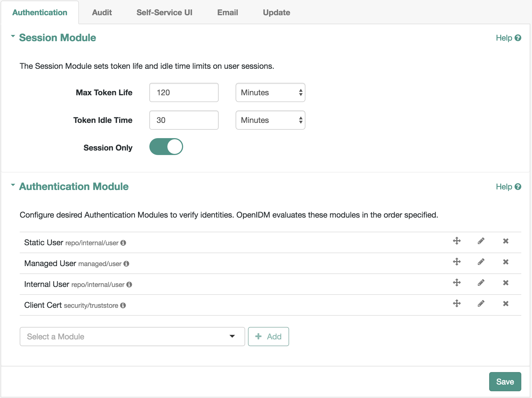Screen dimensions: 532x398
Task: Switch to the Audit tab
Action: click(x=102, y=12)
